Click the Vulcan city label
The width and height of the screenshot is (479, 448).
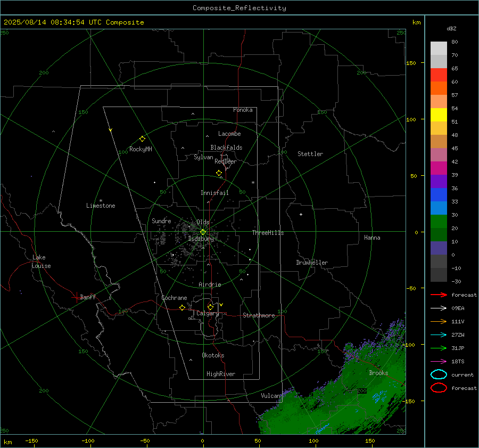click(x=270, y=396)
